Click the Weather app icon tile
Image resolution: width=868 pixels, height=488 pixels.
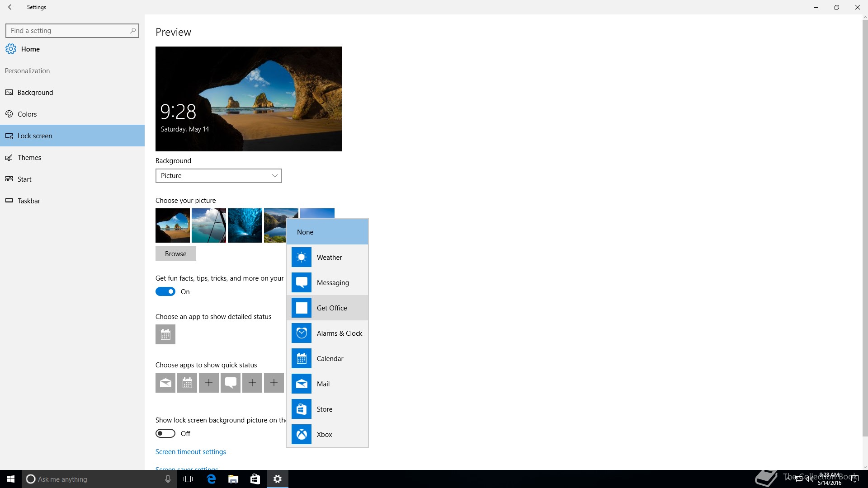tap(302, 257)
